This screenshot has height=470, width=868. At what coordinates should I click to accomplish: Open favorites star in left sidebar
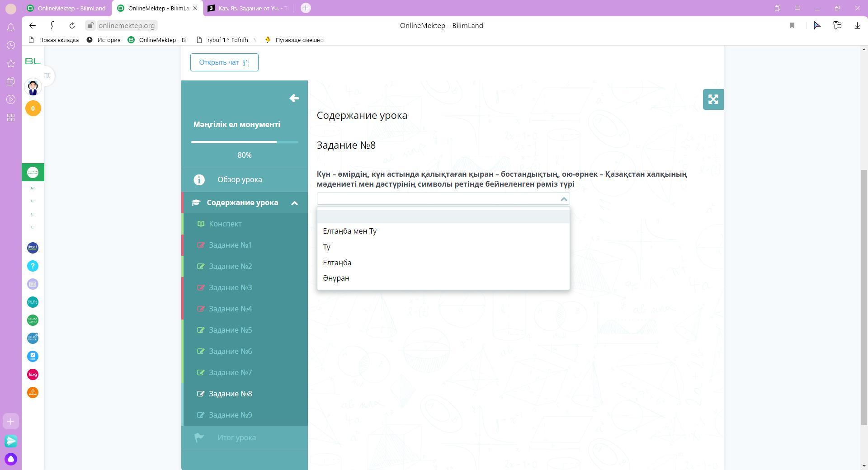(11, 64)
